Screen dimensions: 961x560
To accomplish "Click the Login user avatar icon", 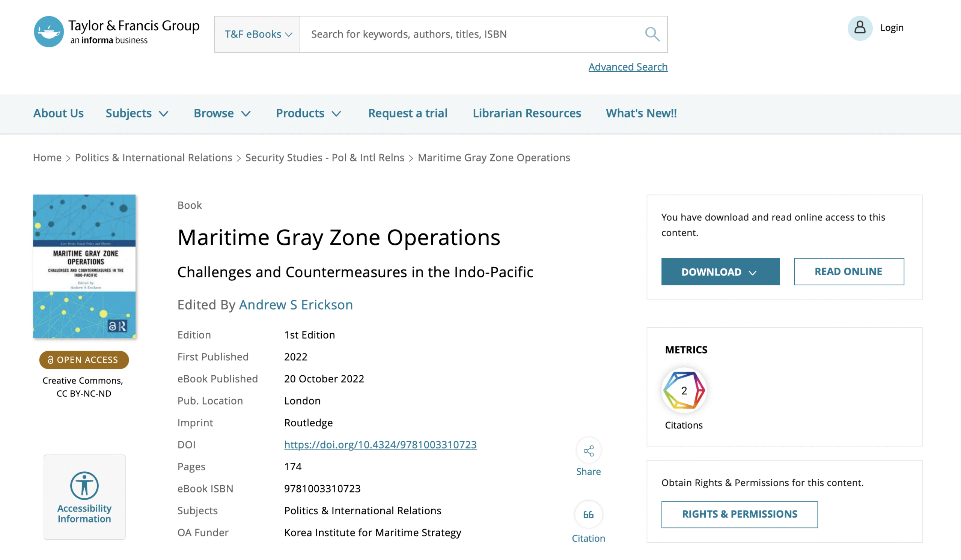I will (x=860, y=28).
